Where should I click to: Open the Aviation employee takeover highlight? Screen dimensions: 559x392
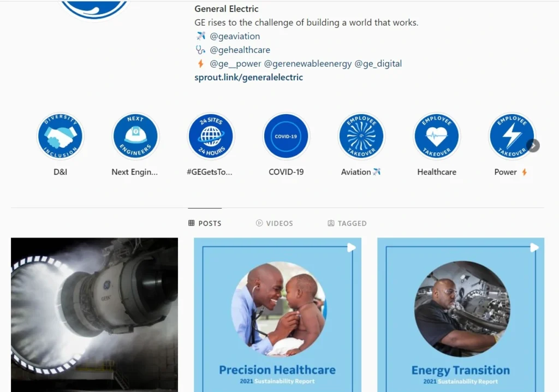point(361,136)
